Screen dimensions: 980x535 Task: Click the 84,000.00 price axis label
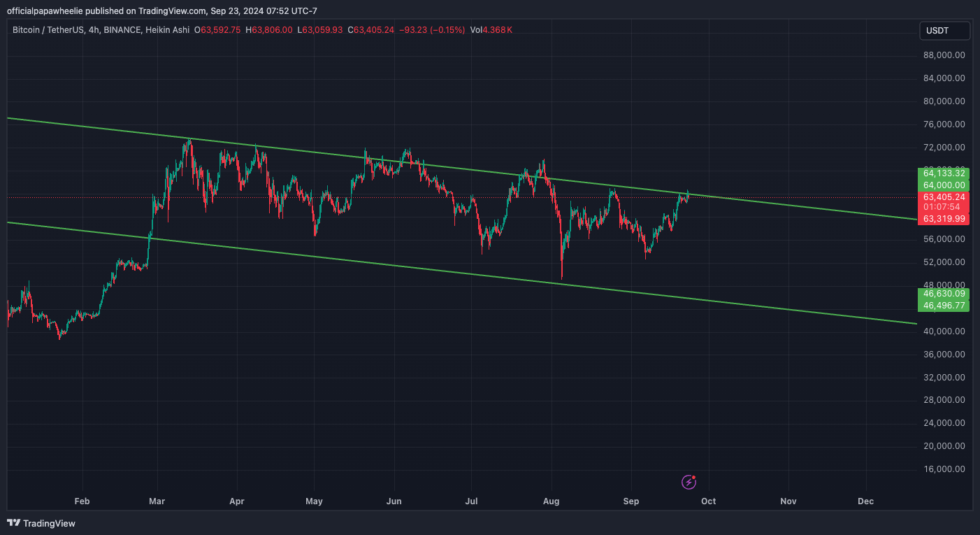click(944, 78)
